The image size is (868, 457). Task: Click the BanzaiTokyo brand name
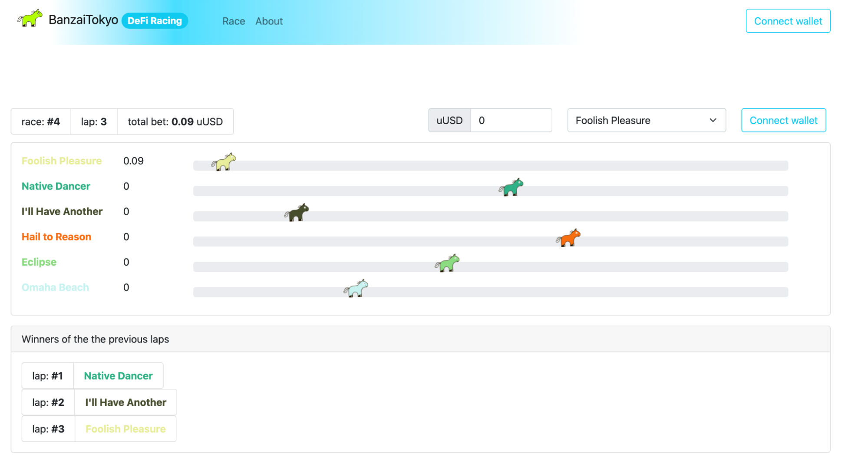click(83, 20)
